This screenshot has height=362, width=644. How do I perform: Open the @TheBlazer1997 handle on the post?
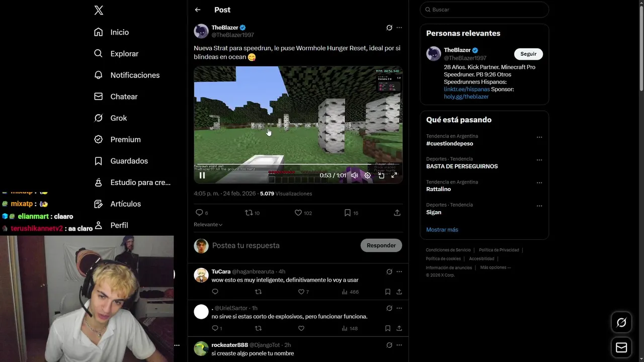pos(232,35)
